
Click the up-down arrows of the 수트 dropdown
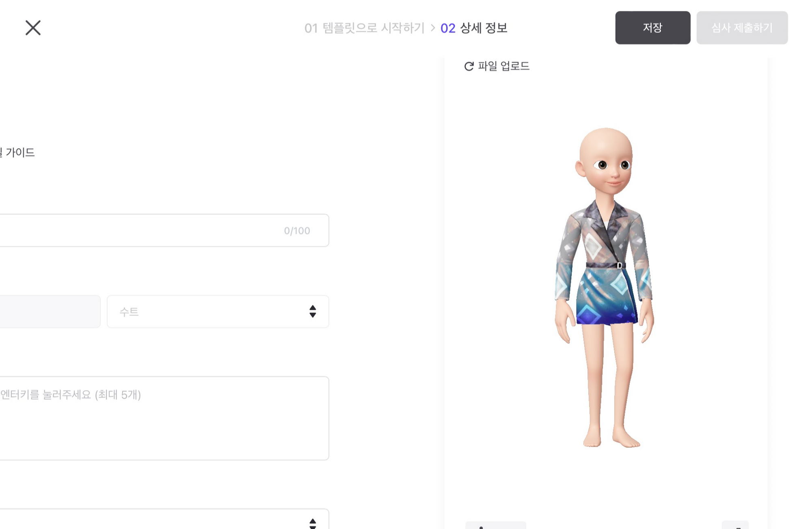(313, 311)
